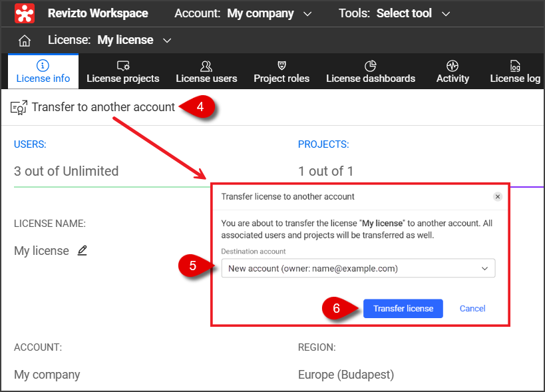This screenshot has height=392, width=545.
Task: Click the ACCOUNT: label
Action: pyautogui.click(x=38, y=347)
